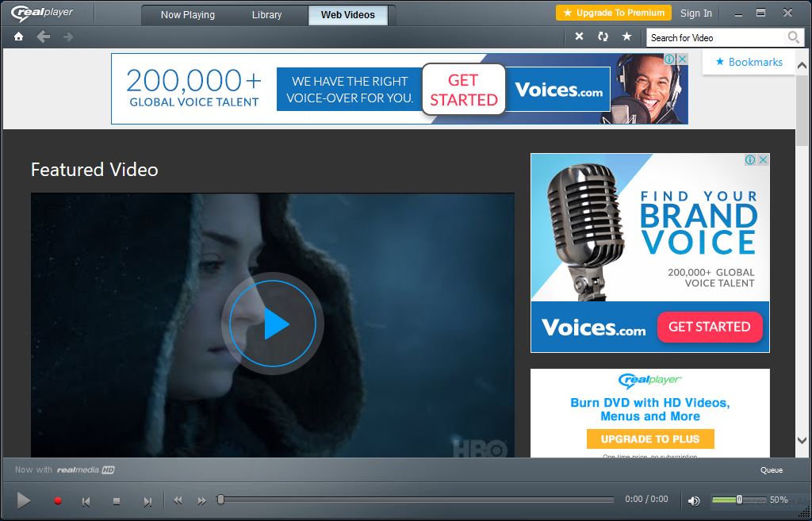Image resolution: width=812 pixels, height=521 pixels.
Task: Skip to the previous track
Action: (x=86, y=501)
